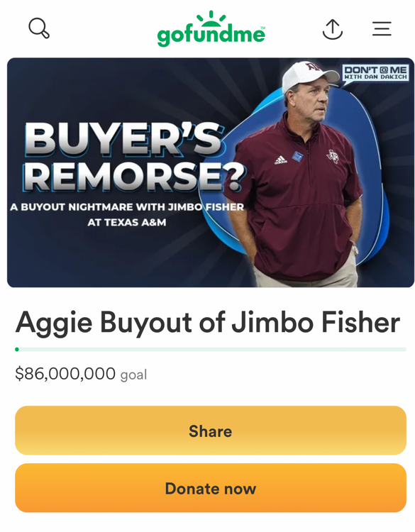Tap the $86,000,000 goal amount
This screenshot has height=532, width=415.
[x=65, y=373]
